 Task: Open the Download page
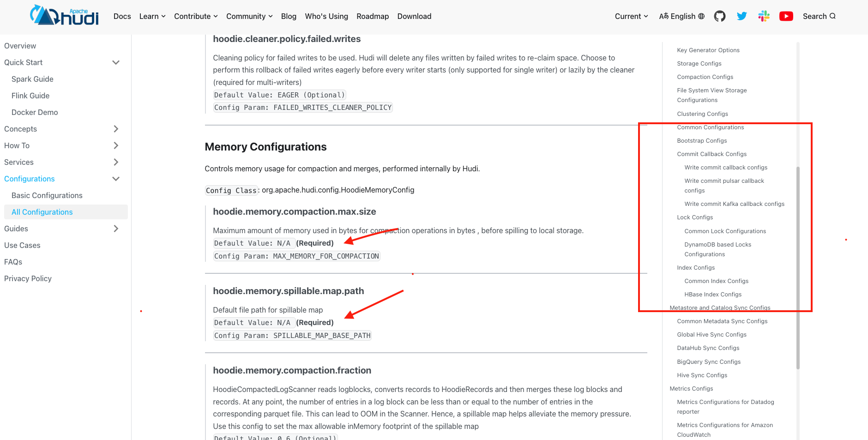414,16
